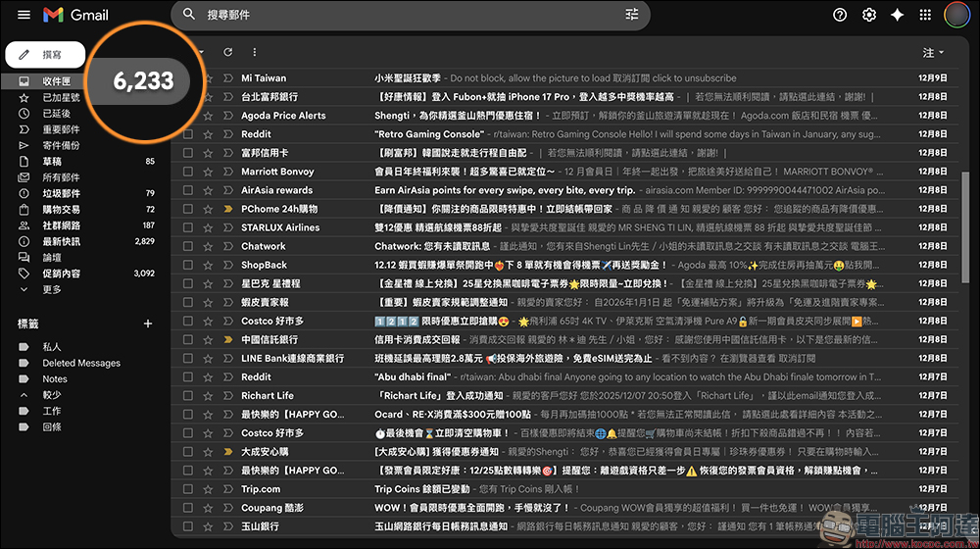Click the 搜尋郵件 search field

coord(410,15)
